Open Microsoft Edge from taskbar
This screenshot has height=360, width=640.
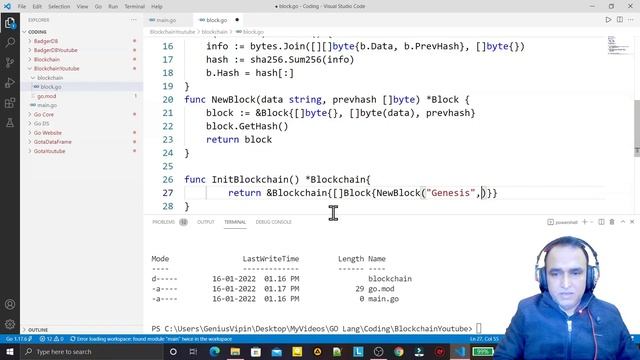pos(214,351)
